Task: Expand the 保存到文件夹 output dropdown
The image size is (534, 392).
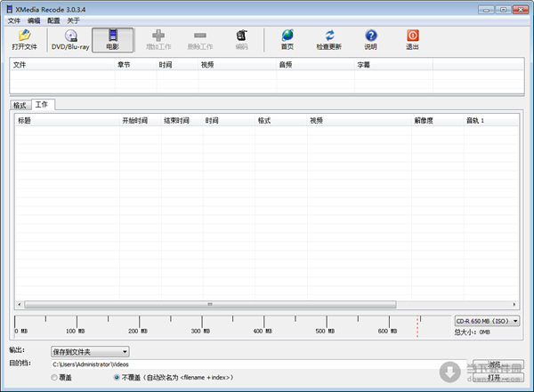Action: (x=89, y=352)
